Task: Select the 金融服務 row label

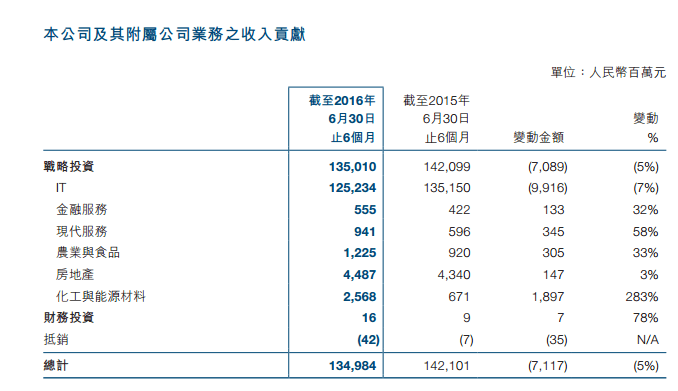Action: point(82,210)
